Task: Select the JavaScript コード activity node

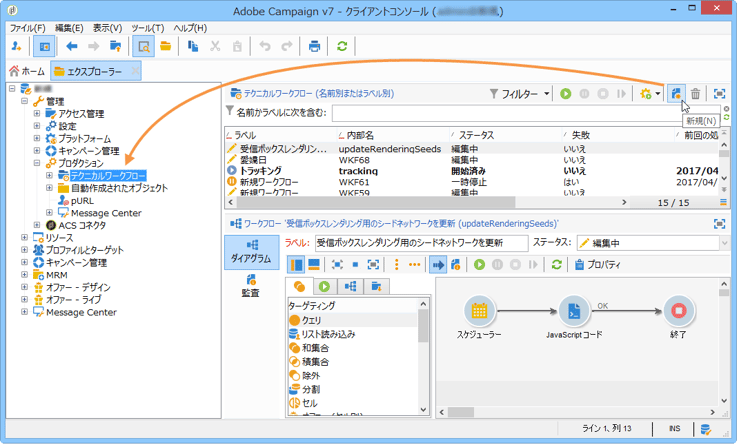Action: 574,311
